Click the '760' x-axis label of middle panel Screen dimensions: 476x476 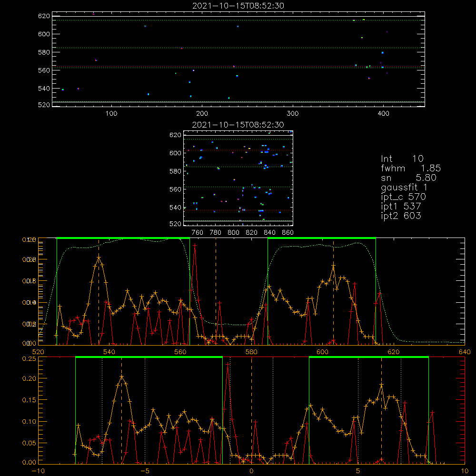click(x=198, y=233)
